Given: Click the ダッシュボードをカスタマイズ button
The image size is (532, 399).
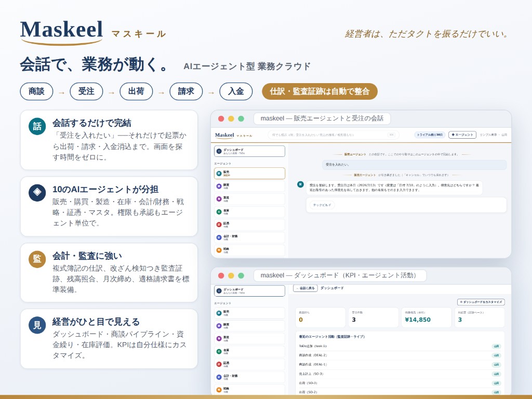Looking at the screenshot, I should click(x=481, y=302).
